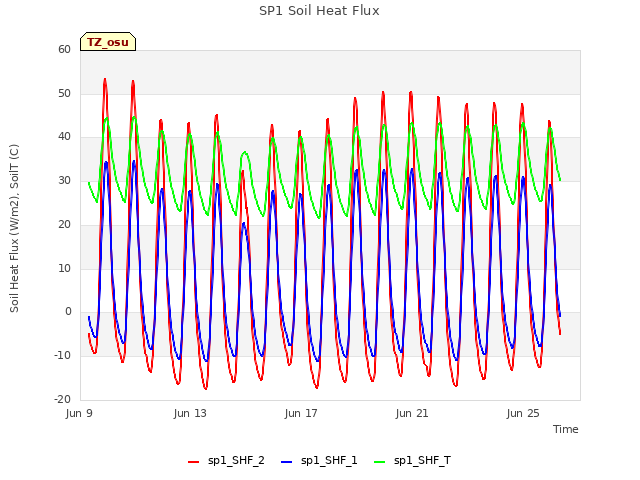Click the 20 y-axis tick label

click(x=64, y=224)
